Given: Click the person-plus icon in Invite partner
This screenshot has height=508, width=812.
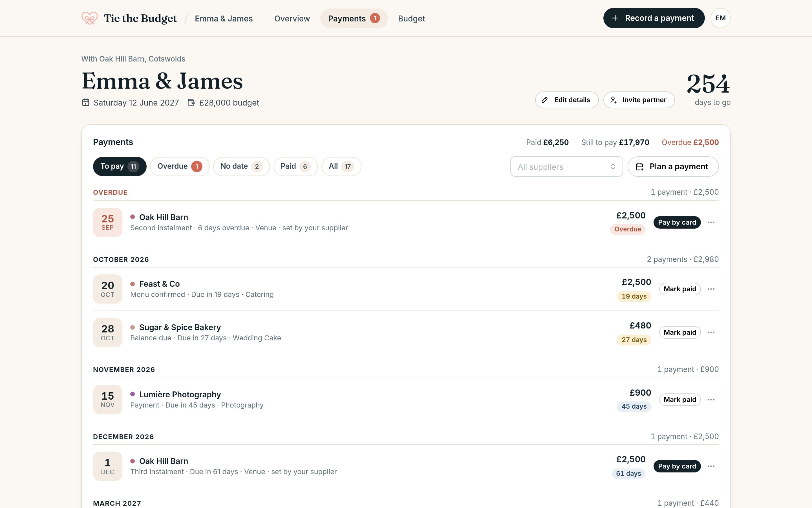Looking at the screenshot, I should click(613, 100).
